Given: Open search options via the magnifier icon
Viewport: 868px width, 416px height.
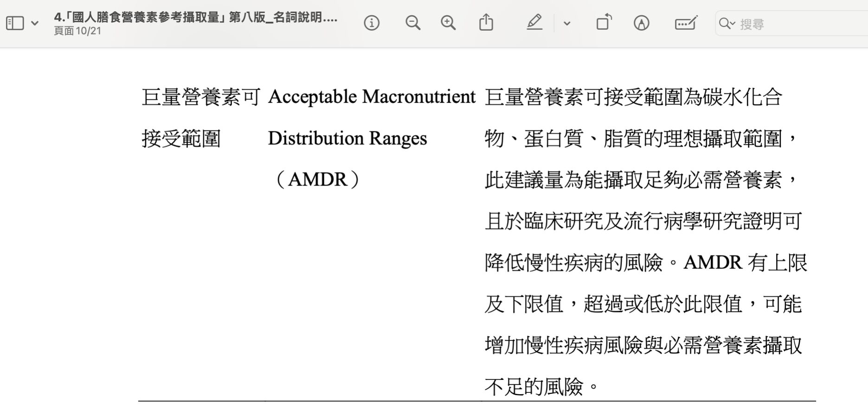Looking at the screenshot, I should pyautogui.click(x=726, y=24).
